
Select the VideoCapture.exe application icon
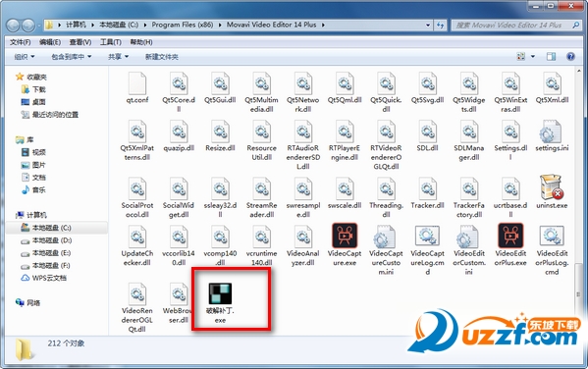click(345, 236)
